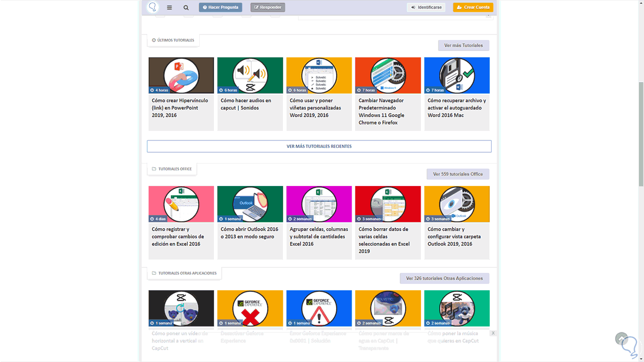Click Ver más Tutoriales button
Screen dimensions: 644x362
464,45
